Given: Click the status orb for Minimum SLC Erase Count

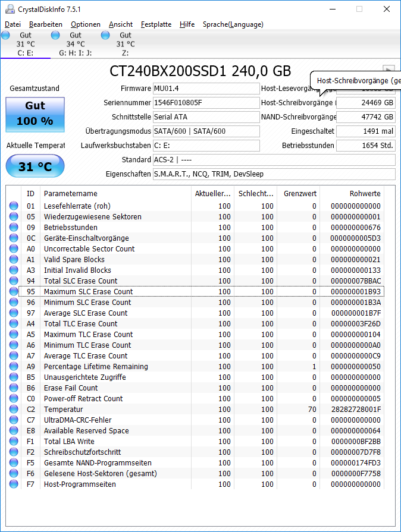Looking at the screenshot, I should click(14, 302).
